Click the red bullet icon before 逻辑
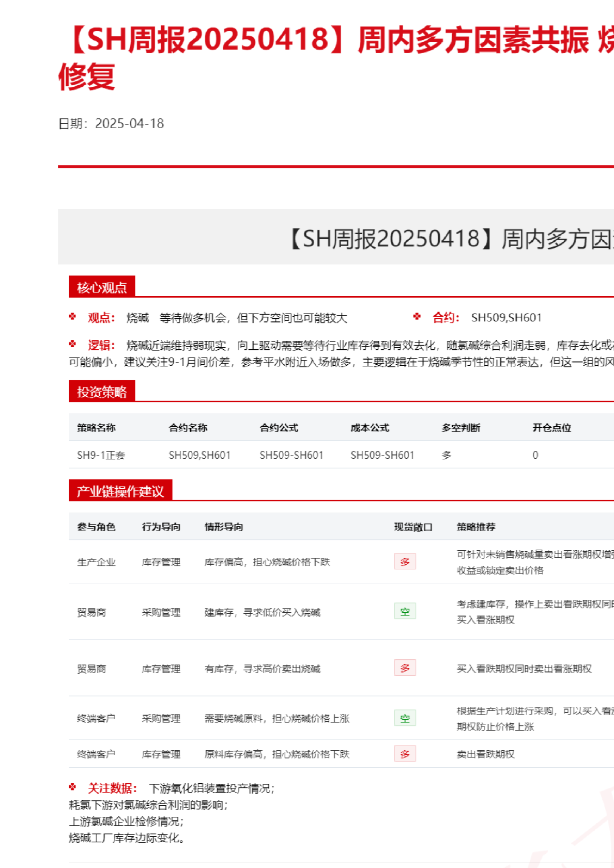The image size is (614, 868). [x=72, y=344]
